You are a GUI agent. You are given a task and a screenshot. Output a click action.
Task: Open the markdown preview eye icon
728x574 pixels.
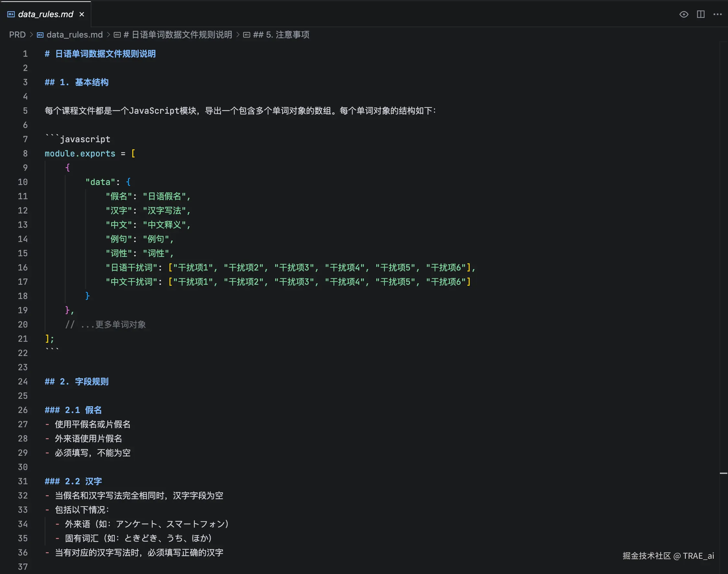tap(684, 14)
